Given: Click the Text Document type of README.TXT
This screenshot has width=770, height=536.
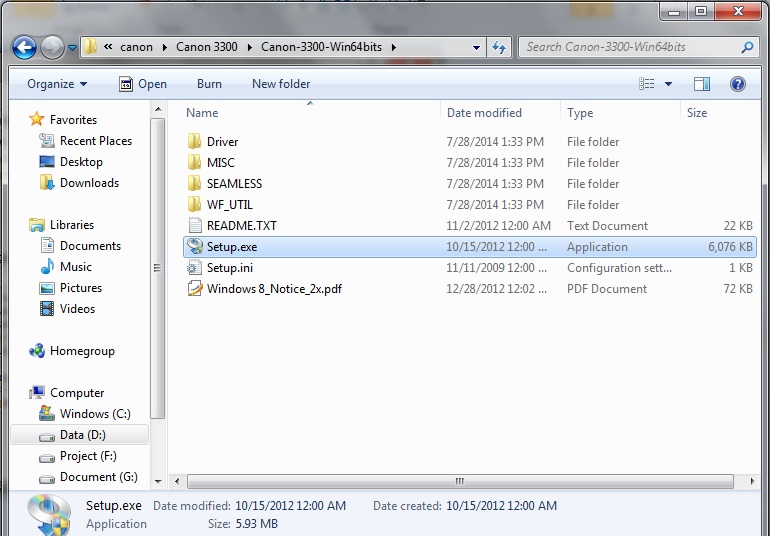Looking at the screenshot, I should click(607, 226).
